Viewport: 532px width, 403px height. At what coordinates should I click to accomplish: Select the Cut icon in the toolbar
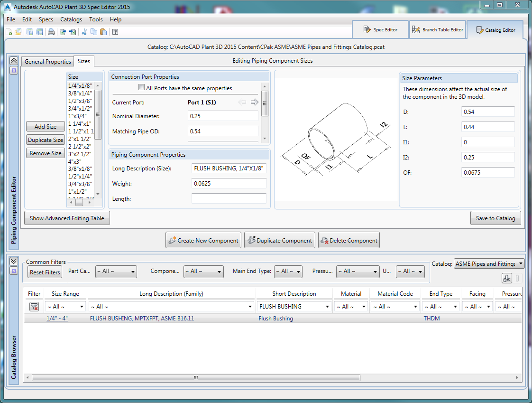coord(84,32)
